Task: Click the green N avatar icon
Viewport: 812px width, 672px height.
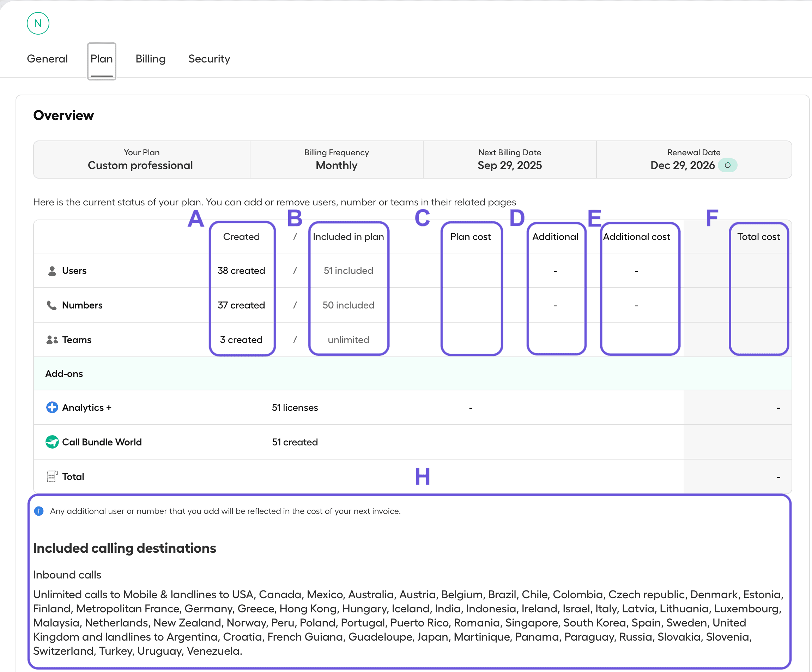Action: (38, 23)
